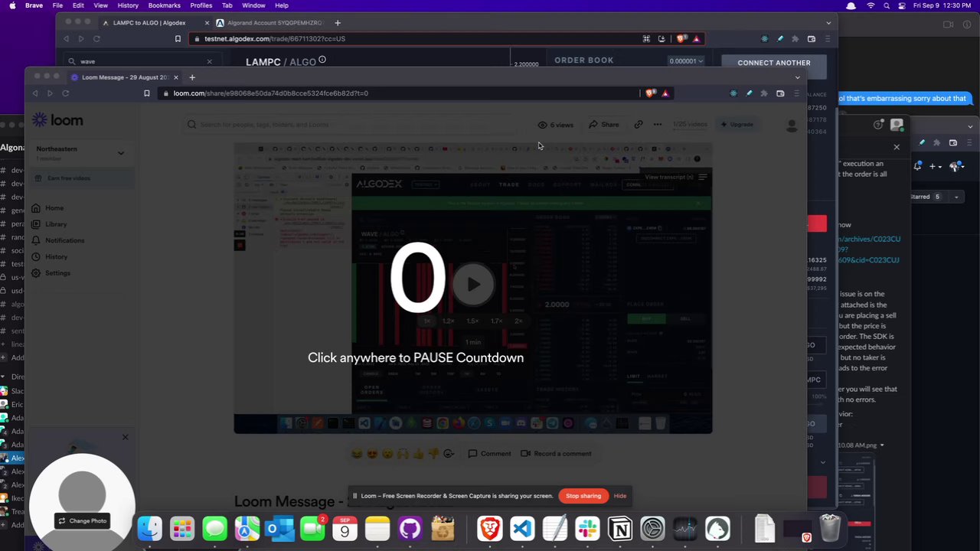This screenshot has width=980, height=551.
Task: Clear the wave search in Algodex
Action: (209, 61)
